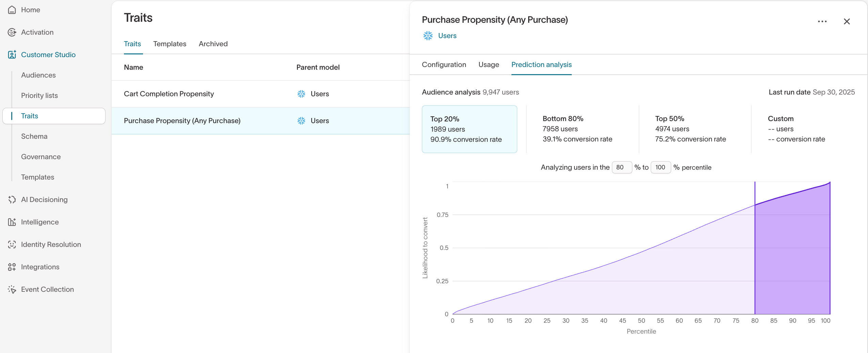Screen dimensions: 868x353
Task: Open the Usage tab
Action: click(488, 65)
